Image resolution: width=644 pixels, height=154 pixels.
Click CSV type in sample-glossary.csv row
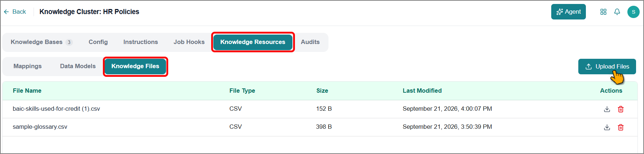[235, 127]
